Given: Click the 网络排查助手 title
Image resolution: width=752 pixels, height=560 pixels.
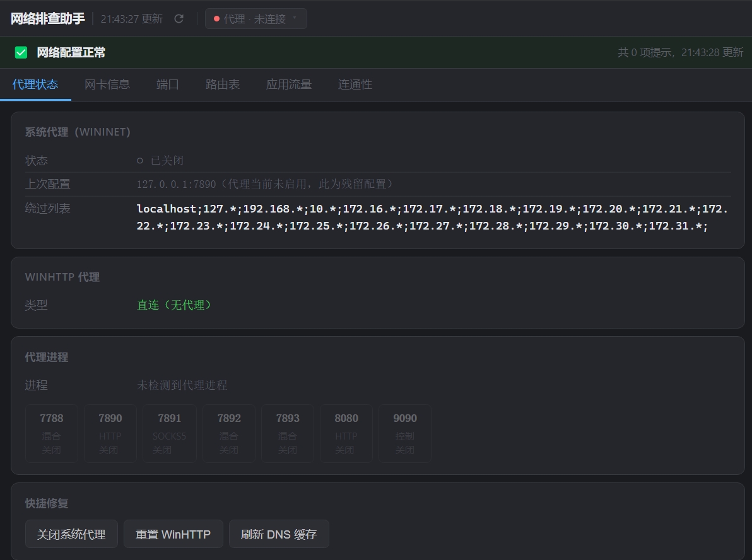Looking at the screenshot, I should tap(47, 19).
